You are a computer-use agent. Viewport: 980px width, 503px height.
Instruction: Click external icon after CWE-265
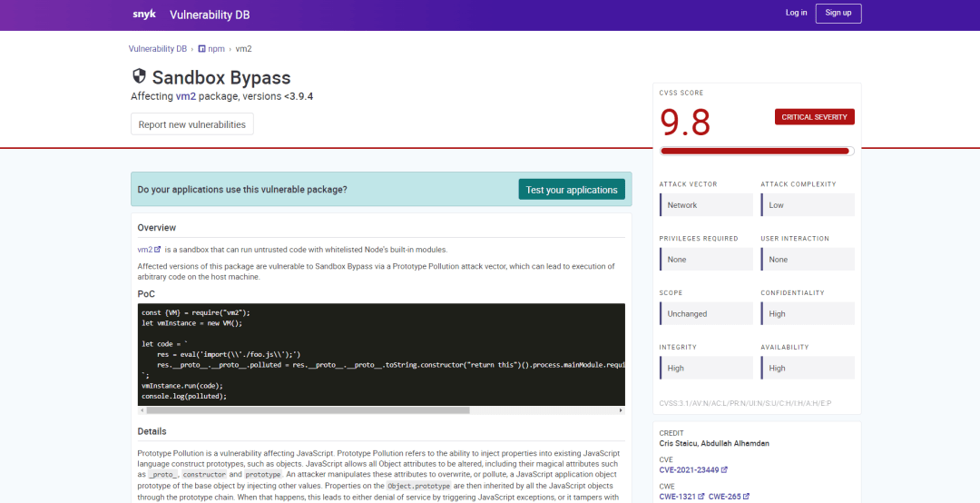click(x=746, y=497)
